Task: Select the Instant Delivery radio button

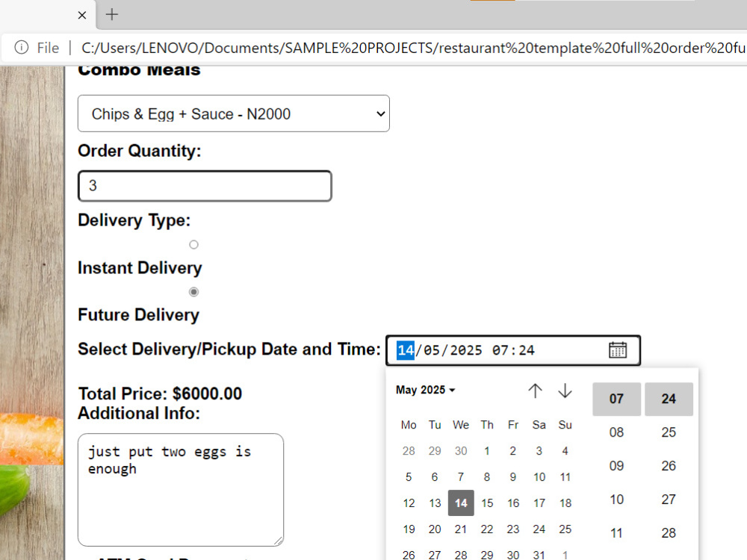Action: [193, 245]
